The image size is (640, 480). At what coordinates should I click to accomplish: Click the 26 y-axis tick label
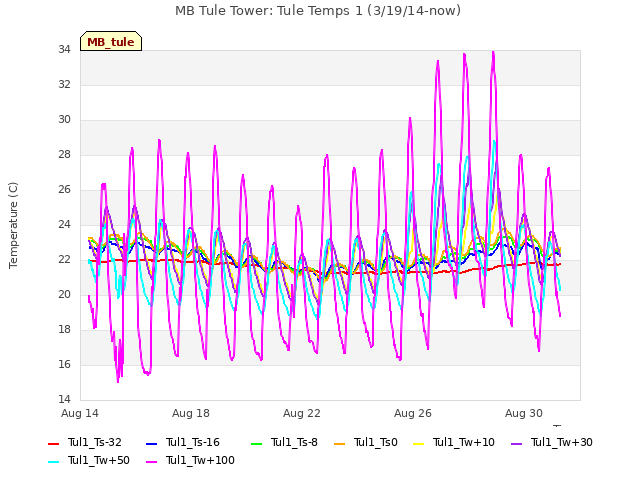64,190
